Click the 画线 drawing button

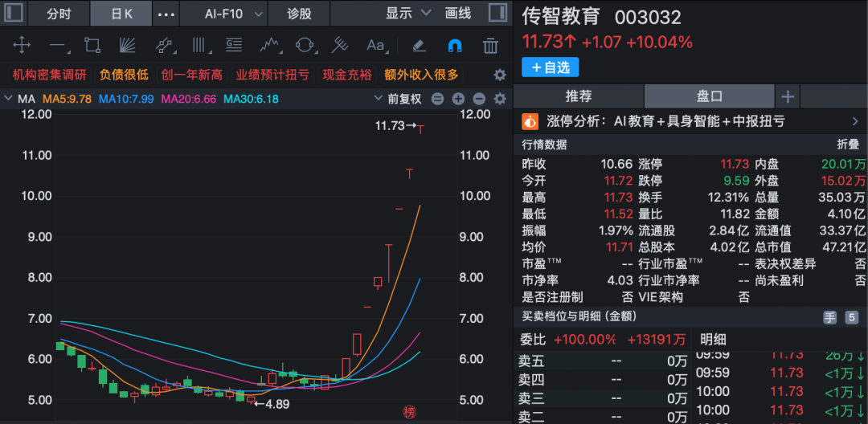point(458,14)
